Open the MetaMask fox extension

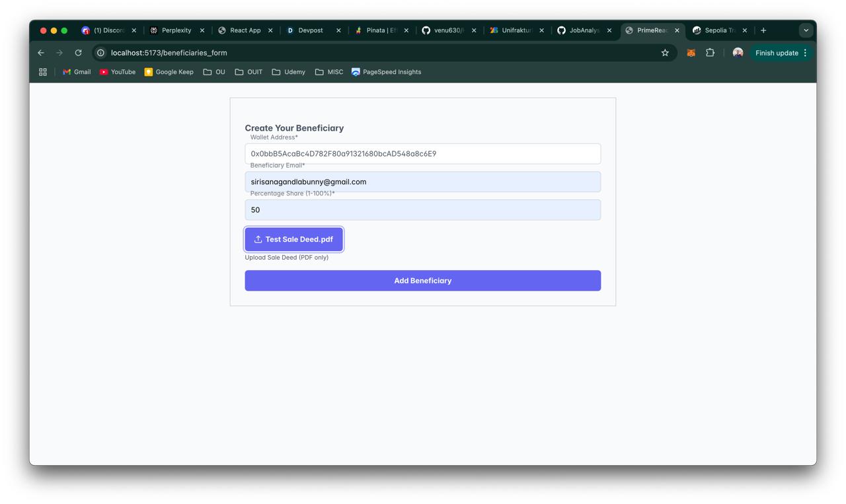point(691,53)
